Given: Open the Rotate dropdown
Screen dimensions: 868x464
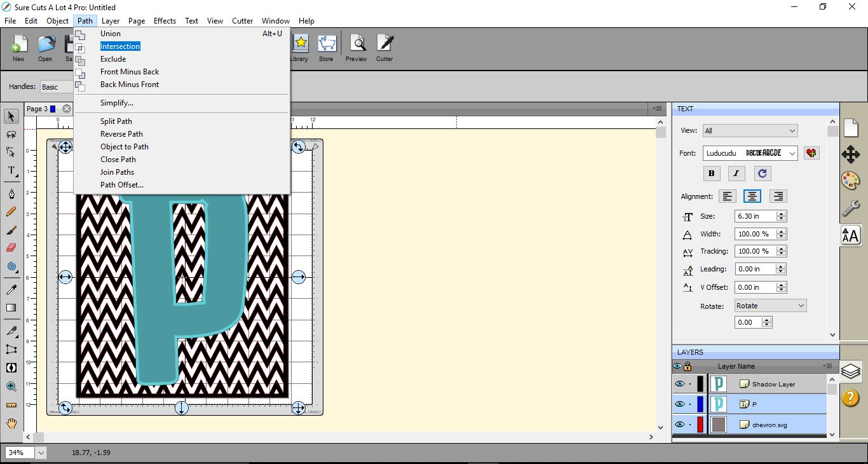Looking at the screenshot, I should (770, 306).
